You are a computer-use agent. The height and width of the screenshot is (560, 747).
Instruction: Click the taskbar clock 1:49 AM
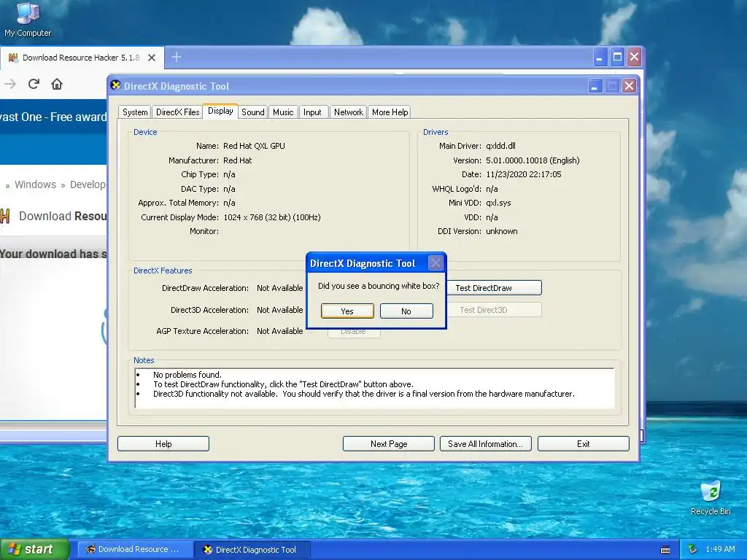click(720, 549)
